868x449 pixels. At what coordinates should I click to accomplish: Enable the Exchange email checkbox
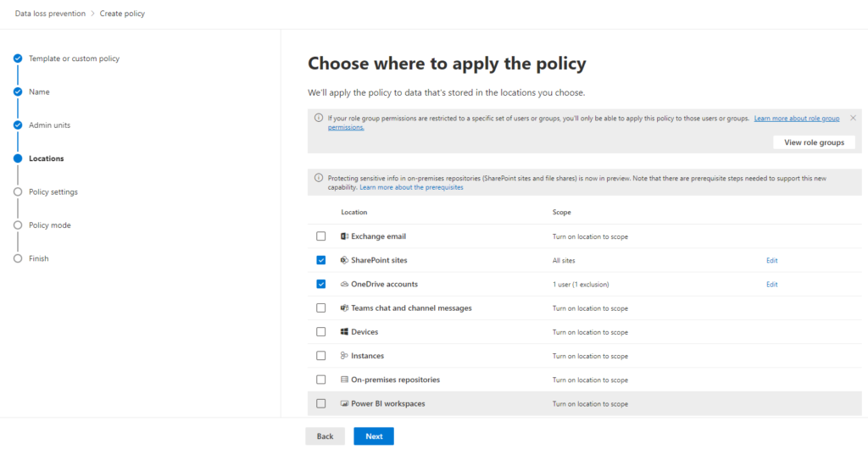pos(321,236)
